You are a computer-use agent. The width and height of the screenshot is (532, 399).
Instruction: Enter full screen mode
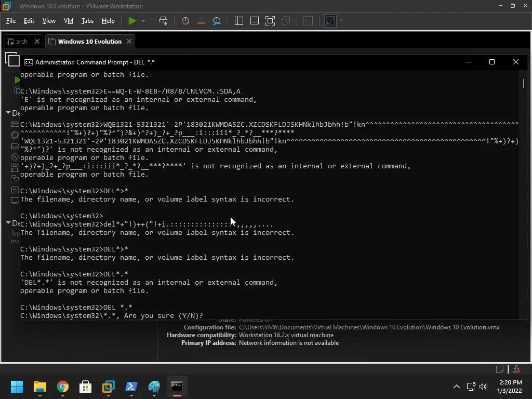point(270,21)
